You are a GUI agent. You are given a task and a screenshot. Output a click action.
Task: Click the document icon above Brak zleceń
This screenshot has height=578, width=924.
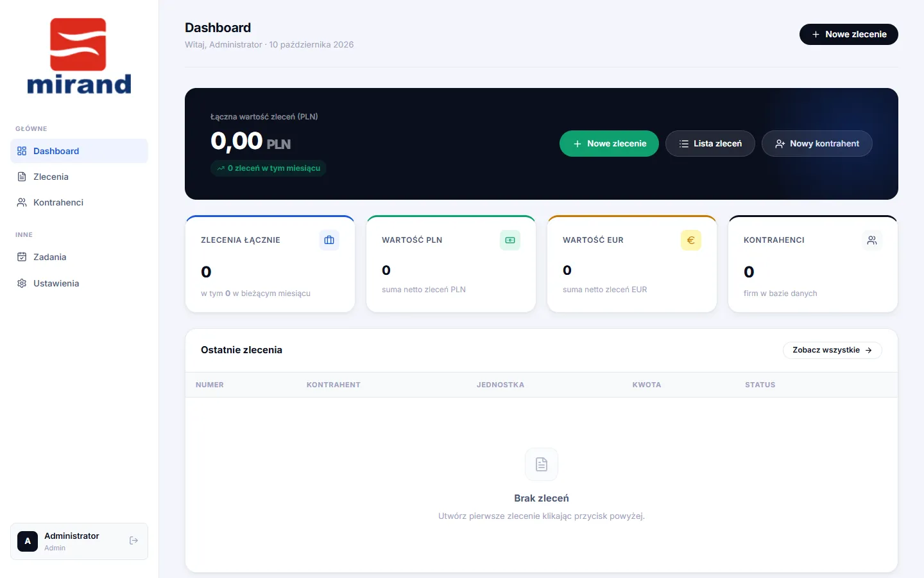tap(542, 464)
